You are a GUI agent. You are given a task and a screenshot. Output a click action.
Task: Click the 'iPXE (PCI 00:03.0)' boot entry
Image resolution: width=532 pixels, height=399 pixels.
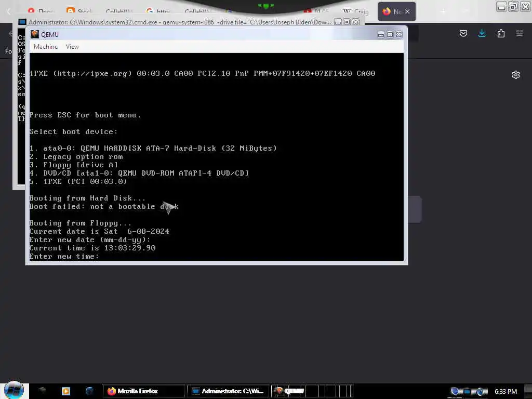(x=78, y=181)
